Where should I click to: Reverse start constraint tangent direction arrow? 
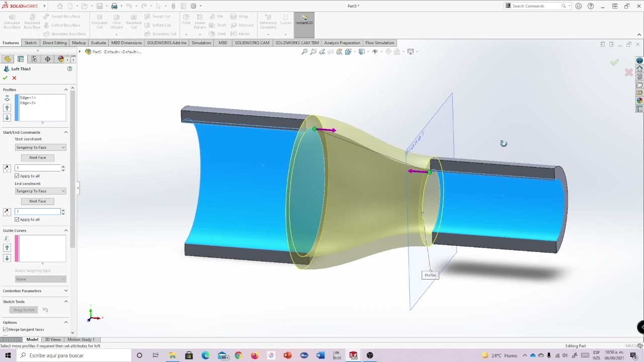(x=7, y=168)
